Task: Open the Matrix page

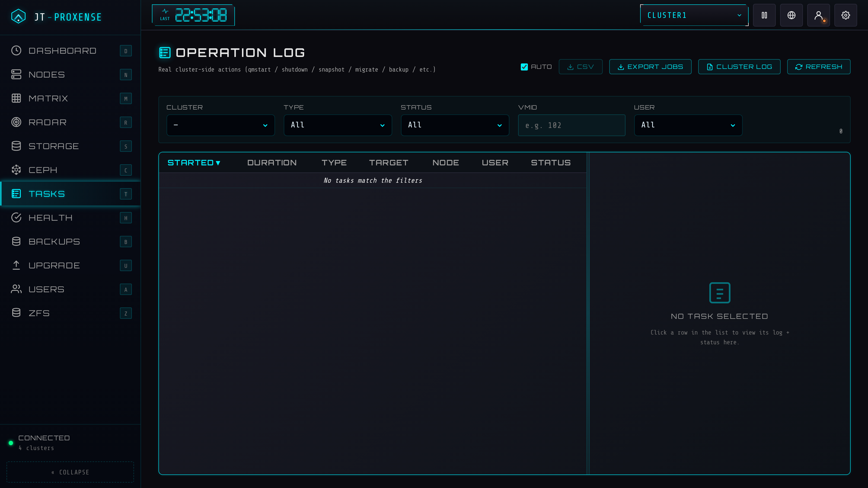Action: 71,98
